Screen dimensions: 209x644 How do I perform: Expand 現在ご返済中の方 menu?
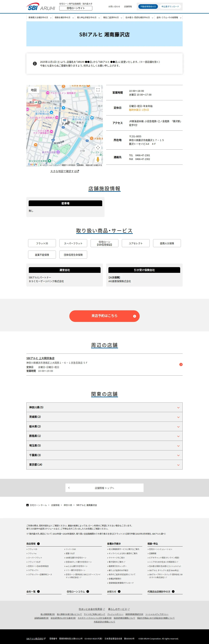[112, 17]
